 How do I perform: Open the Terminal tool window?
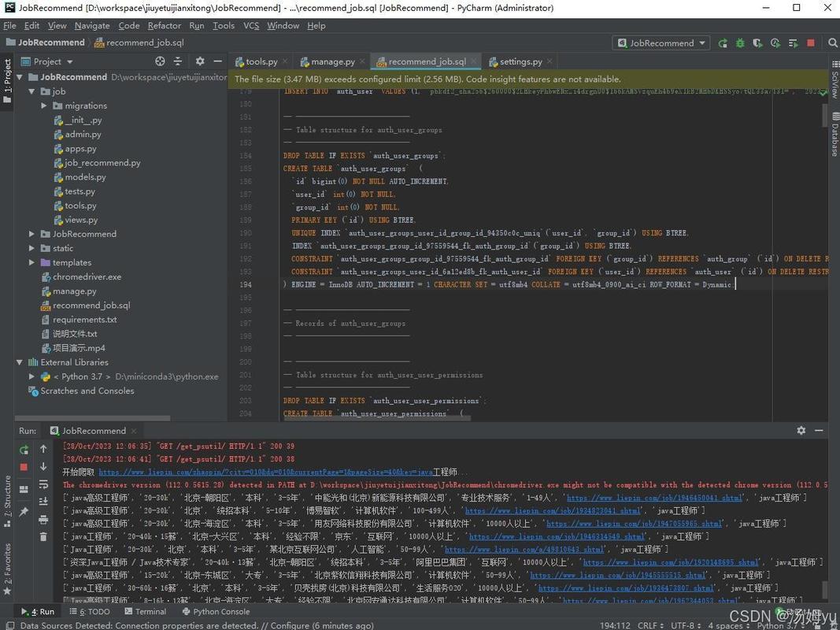coord(146,611)
